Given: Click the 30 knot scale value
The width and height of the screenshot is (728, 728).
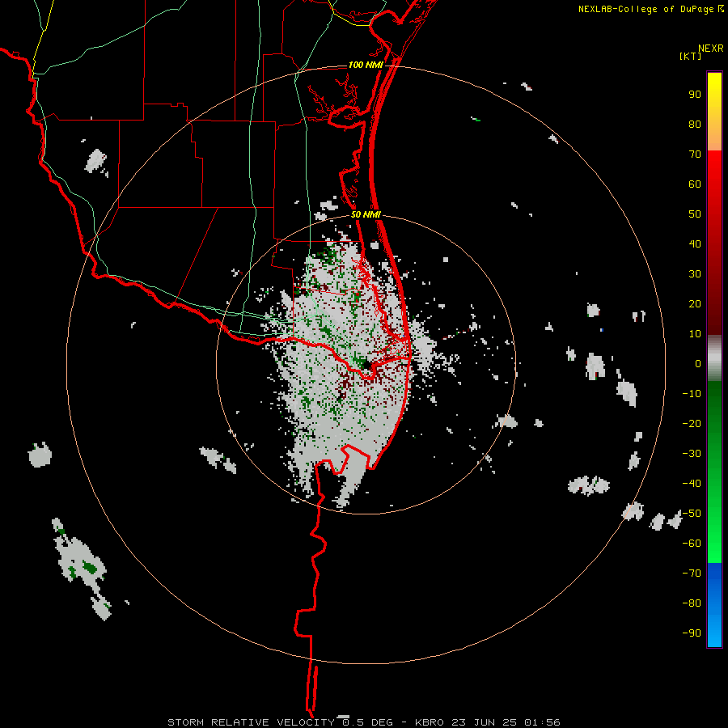Looking at the screenshot, I should coord(695,274).
